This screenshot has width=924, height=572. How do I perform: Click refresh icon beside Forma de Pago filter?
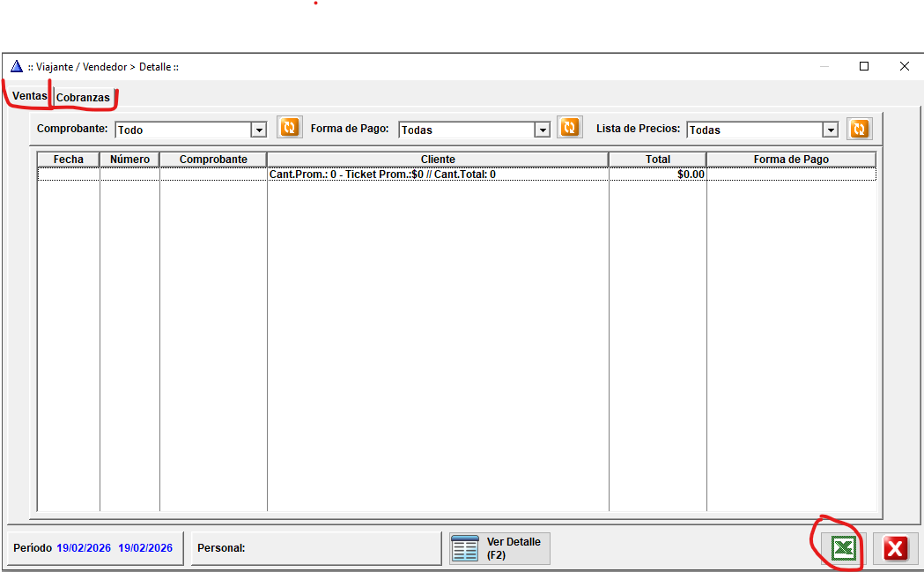[x=570, y=128]
